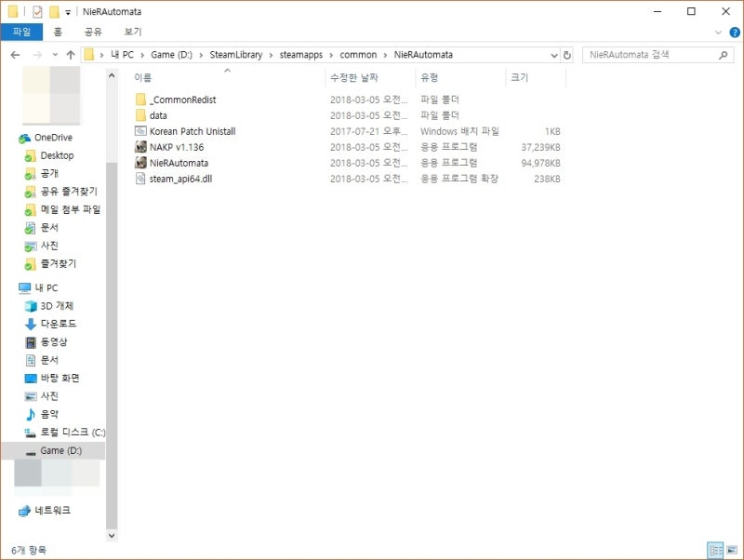The height and width of the screenshot is (560, 744).
Task: Open recent locations dropdown arrow
Action: pos(55,55)
